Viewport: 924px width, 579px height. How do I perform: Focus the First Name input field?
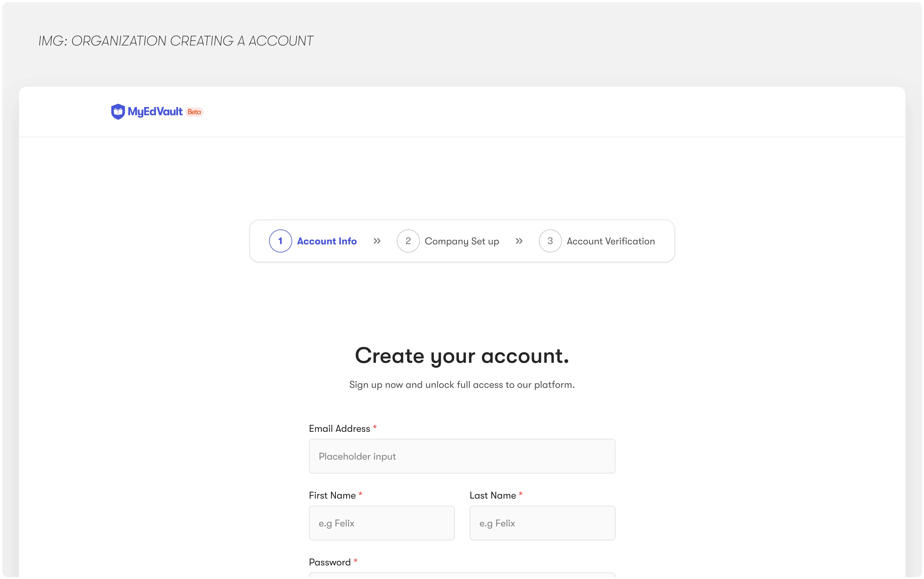click(382, 523)
